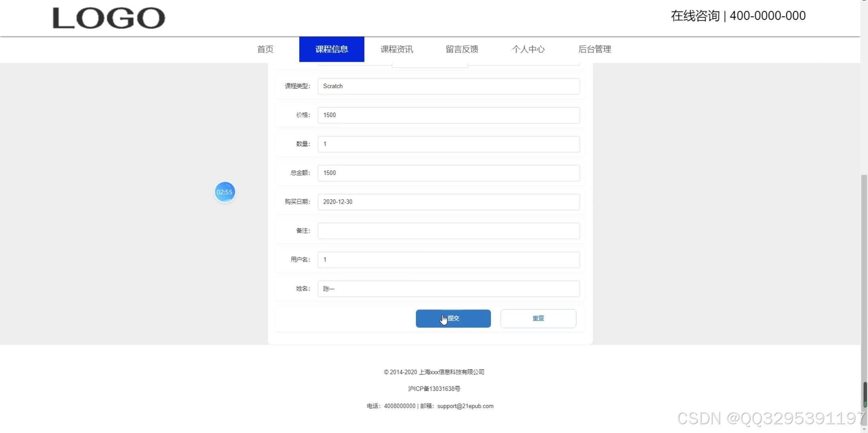This screenshot has height=433, width=868.
Task: Click the 数量 input field
Action: pos(449,144)
